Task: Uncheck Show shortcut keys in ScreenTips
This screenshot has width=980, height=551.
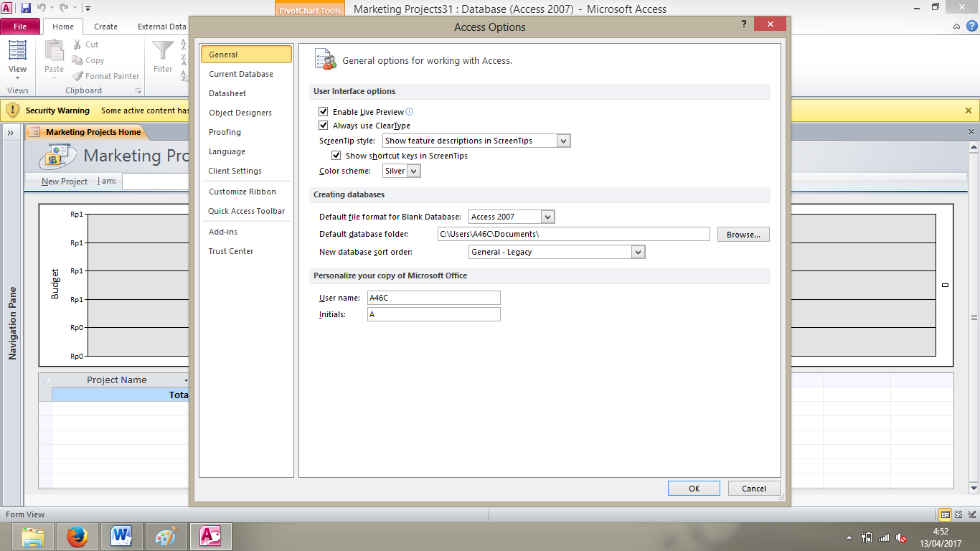Action: (336, 156)
